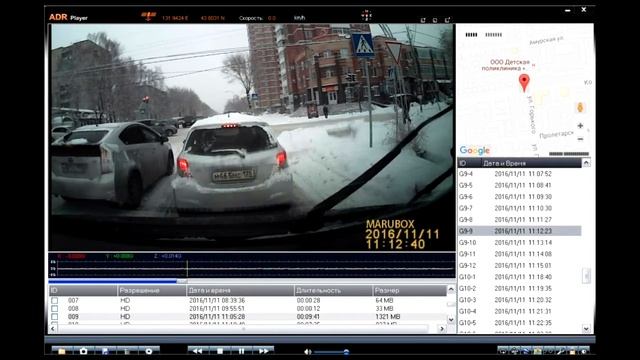Click the first video-size icon above the video

[x=423, y=20]
